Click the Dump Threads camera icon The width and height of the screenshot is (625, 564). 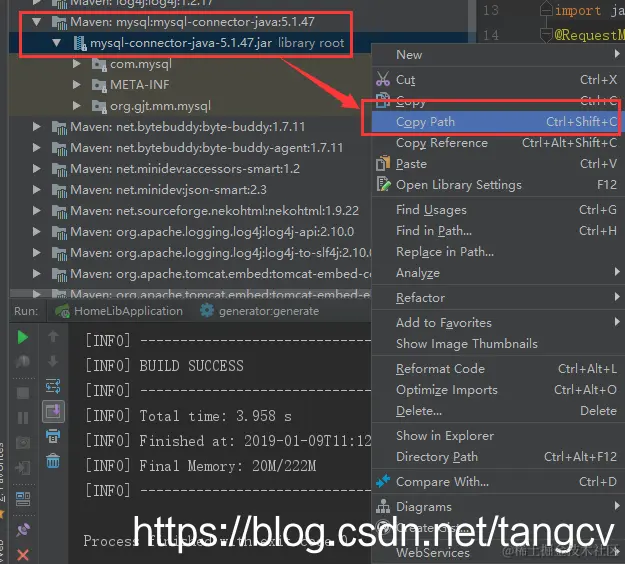coord(23,442)
